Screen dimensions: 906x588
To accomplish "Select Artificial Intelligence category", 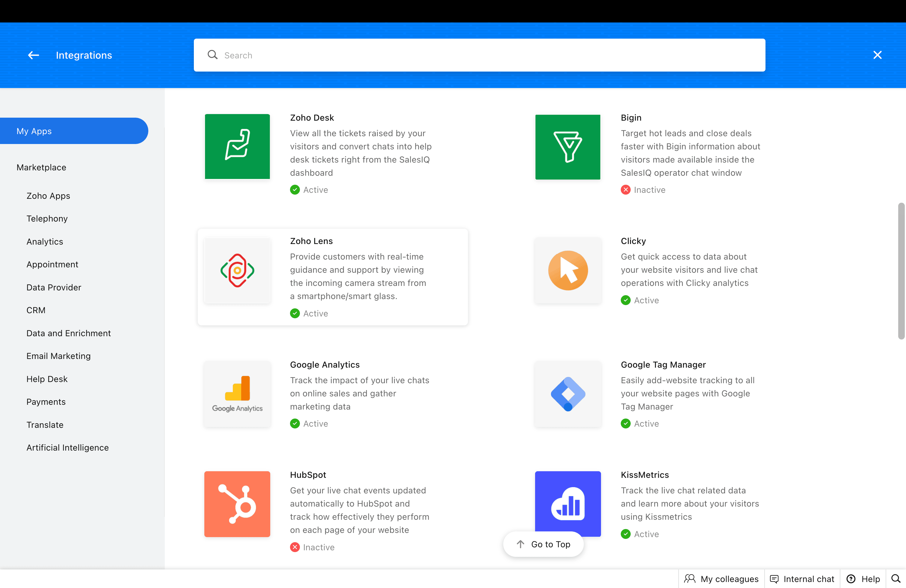I will tap(67, 448).
